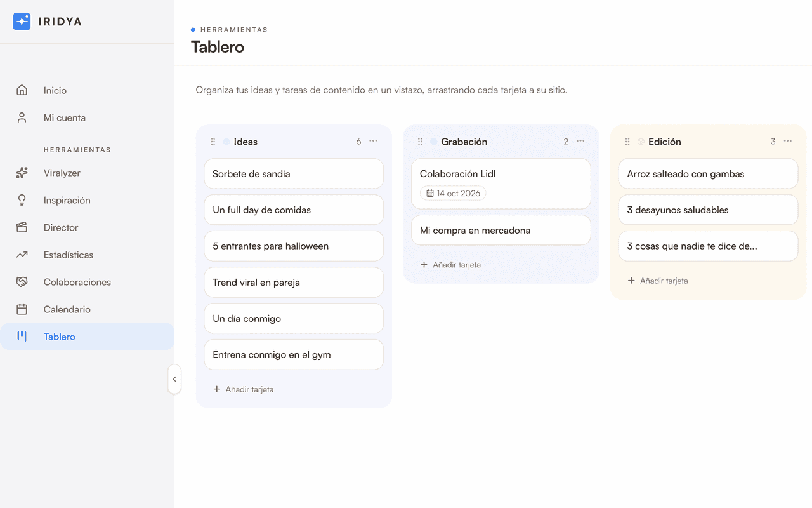Open the Edición column options menu
The height and width of the screenshot is (508, 812).
(x=787, y=141)
